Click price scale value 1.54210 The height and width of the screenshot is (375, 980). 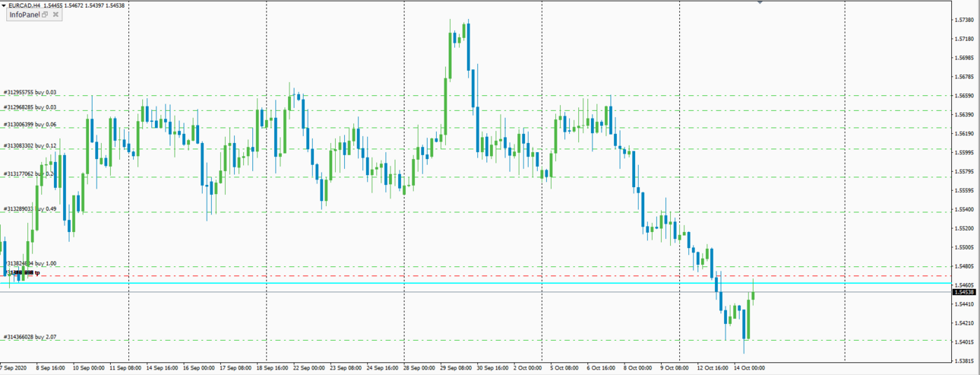965,323
